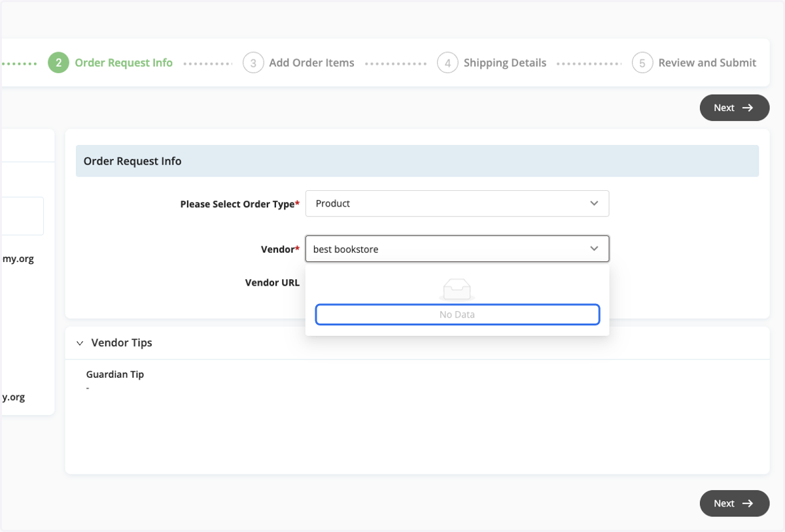Click the Guardian Tip text
Viewport: 785px width, 532px height.
pyautogui.click(x=115, y=374)
